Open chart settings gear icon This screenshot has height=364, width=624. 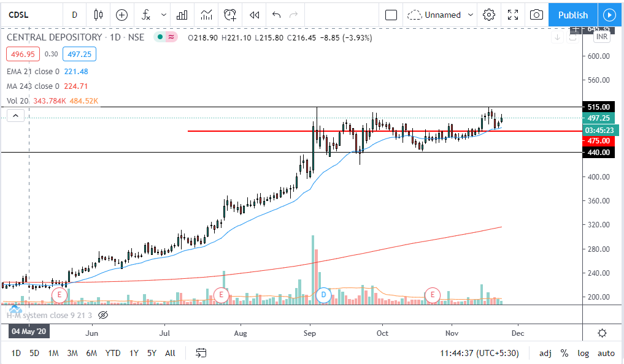[489, 15]
